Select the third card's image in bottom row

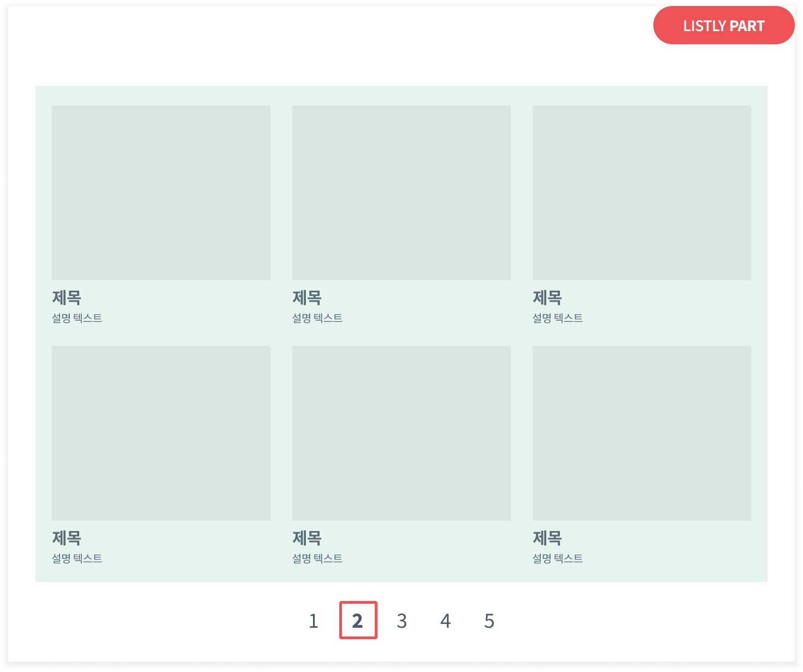coord(642,433)
